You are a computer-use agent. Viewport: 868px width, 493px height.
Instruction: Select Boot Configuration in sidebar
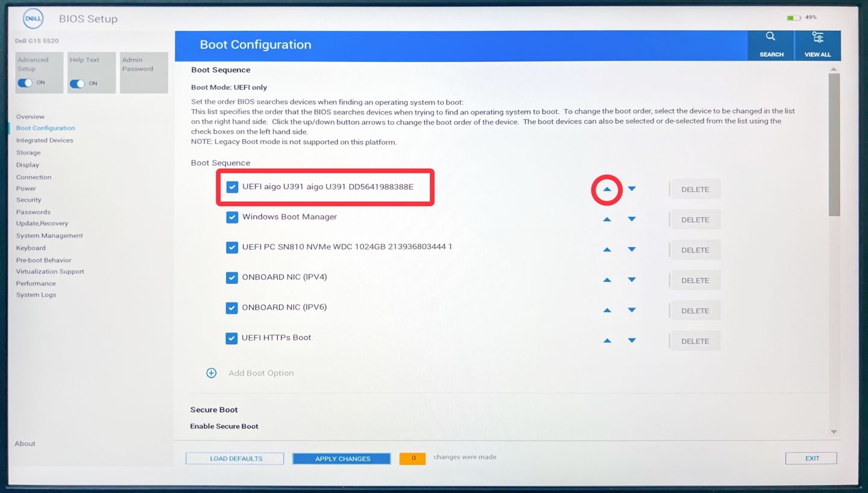[x=46, y=128]
